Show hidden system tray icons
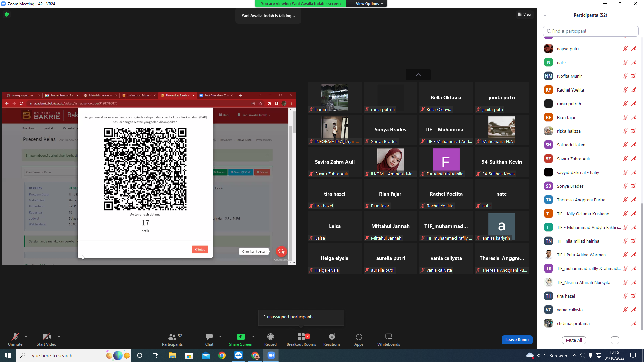The height and width of the screenshot is (362, 644). click(575, 355)
